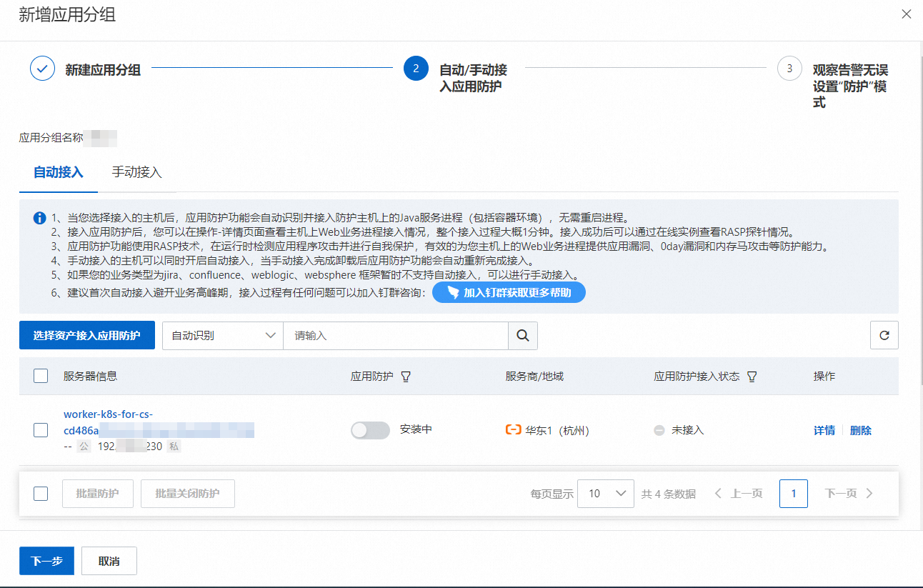The height and width of the screenshot is (588, 923).
Task: Click the 批量关闭防护 button
Action: tap(188, 493)
